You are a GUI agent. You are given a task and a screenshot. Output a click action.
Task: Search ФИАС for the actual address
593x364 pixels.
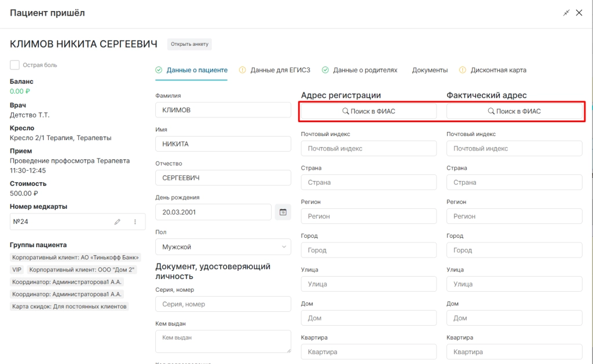tap(514, 111)
